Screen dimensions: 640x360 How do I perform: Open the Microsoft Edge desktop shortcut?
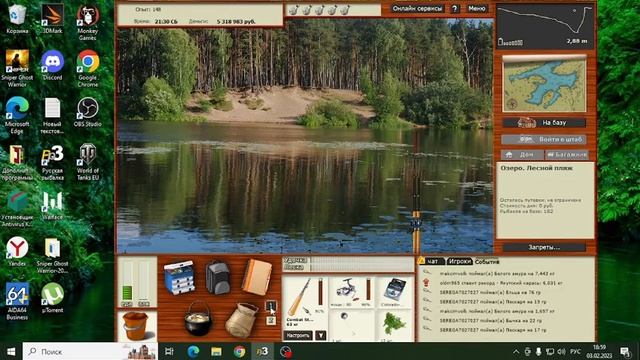click(17, 115)
